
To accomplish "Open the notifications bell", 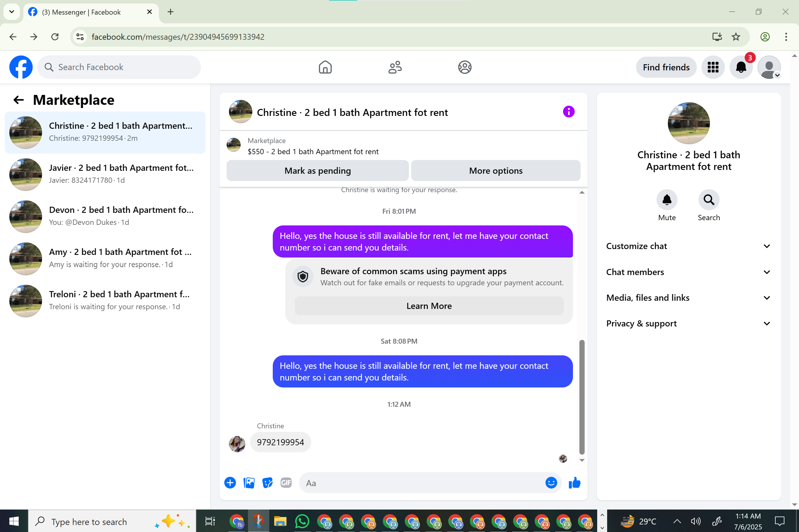I will [x=741, y=67].
